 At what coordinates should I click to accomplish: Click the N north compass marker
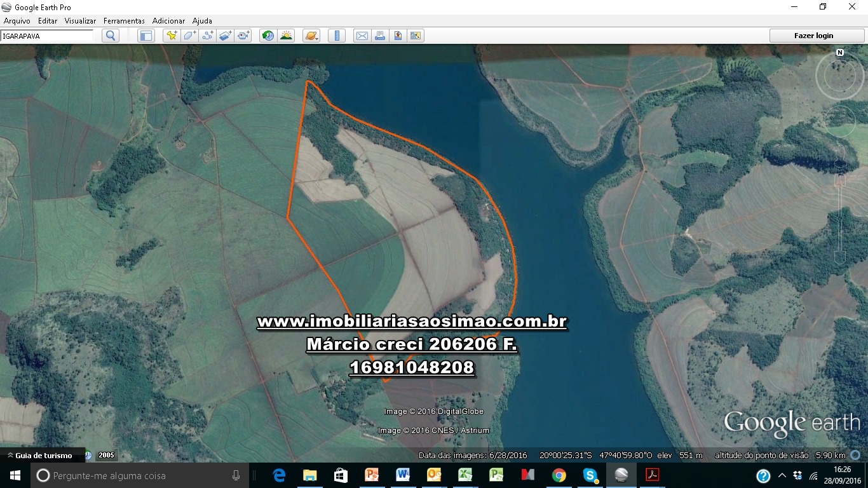[x=840, y=53]
